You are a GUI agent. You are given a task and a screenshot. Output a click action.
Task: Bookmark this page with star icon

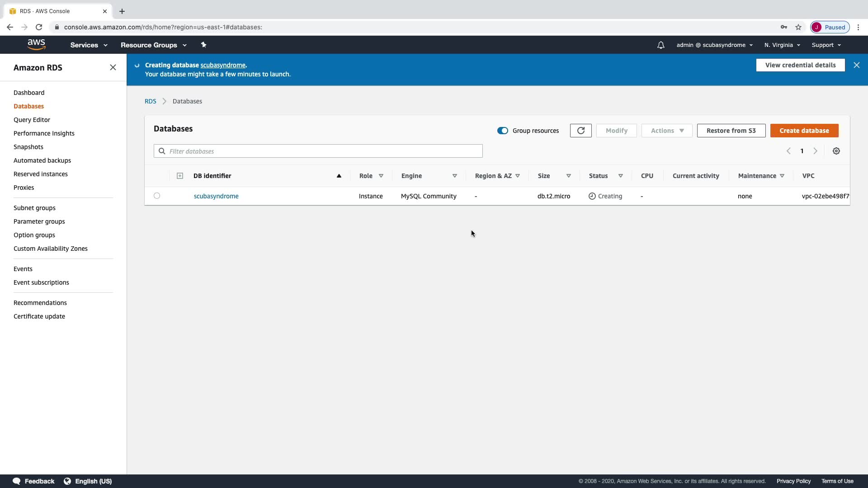coord(798,27)
